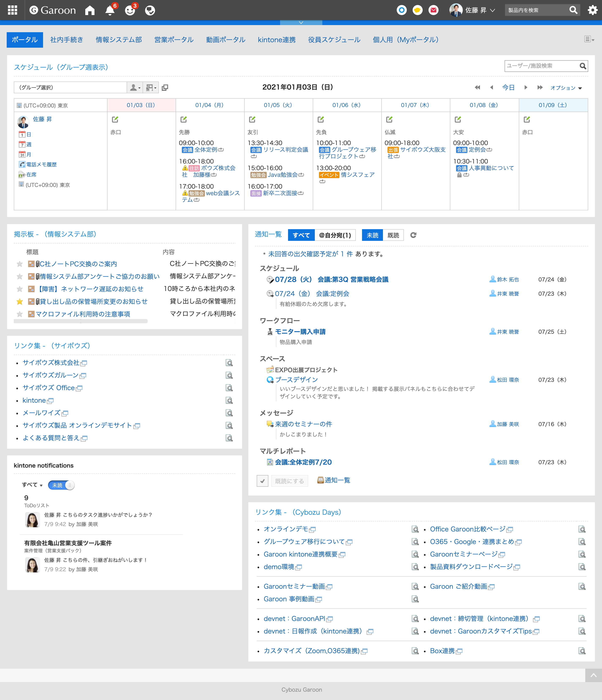The height and width of the screenshot is (700, 602).
Task: Star the 貸し出し品の保管場所変更のお知らせ post
Action: [x=20, y=301]
